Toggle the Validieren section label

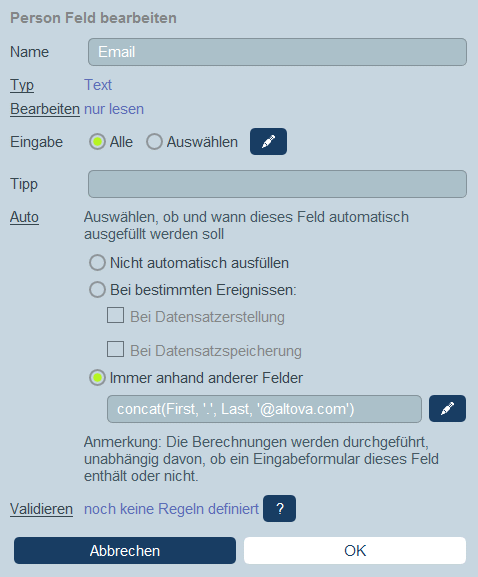[x=41, y=509]
